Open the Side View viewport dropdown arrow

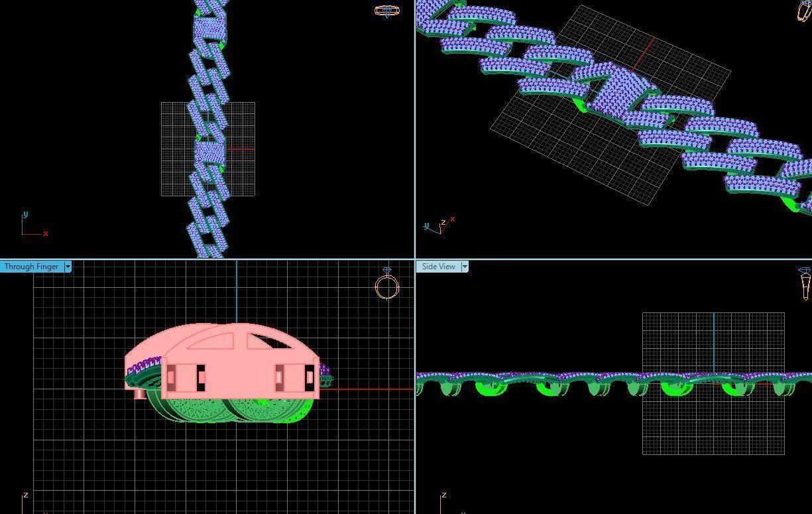pyautogui.click(x=465, y=267)
